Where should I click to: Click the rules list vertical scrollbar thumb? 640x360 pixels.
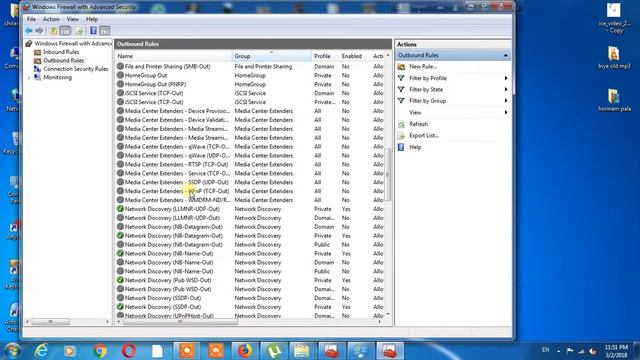coord(388,175)
